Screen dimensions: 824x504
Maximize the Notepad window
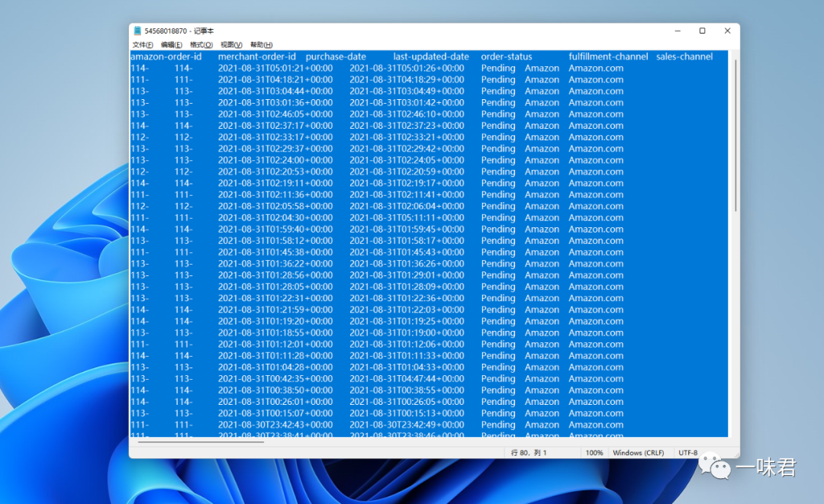(x=702, y=31)
